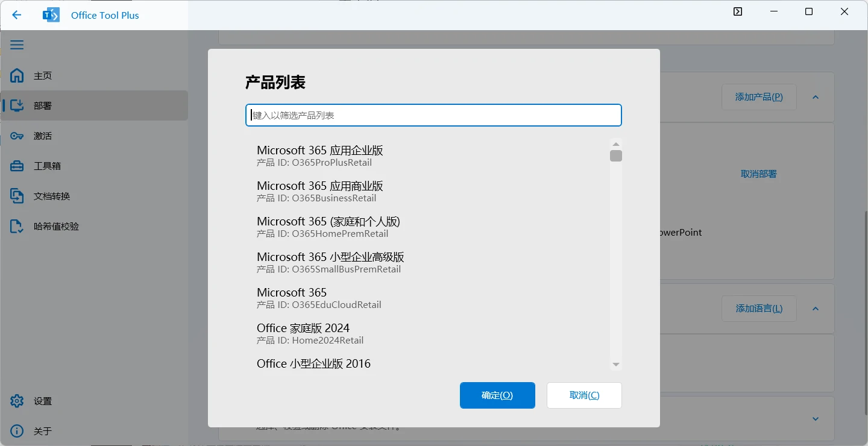Click the hamburger navigation menu icon
This screenshot has height=446, width=868.
point(17,45)
